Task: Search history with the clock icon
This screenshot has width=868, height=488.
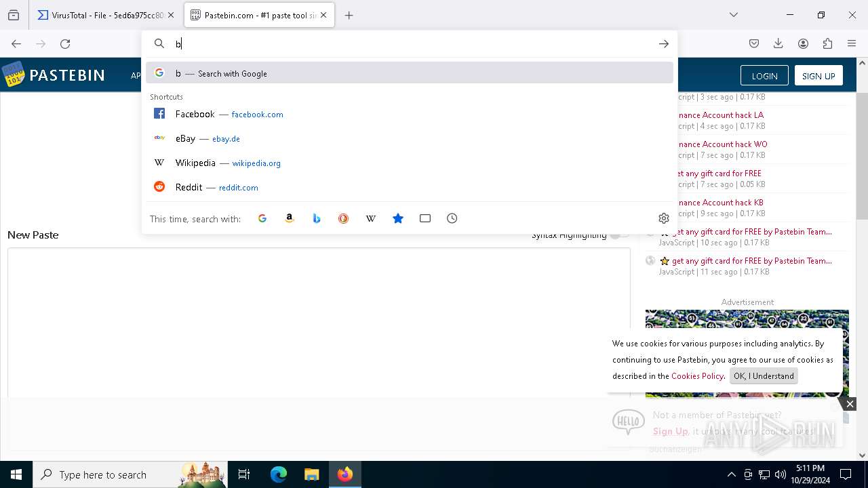Action: (x=452, y=218)
